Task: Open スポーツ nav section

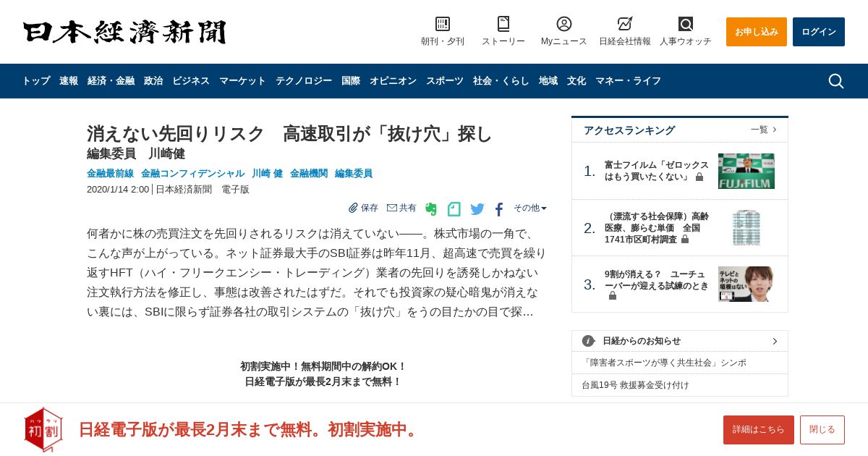Action: [x=445, y=81]
